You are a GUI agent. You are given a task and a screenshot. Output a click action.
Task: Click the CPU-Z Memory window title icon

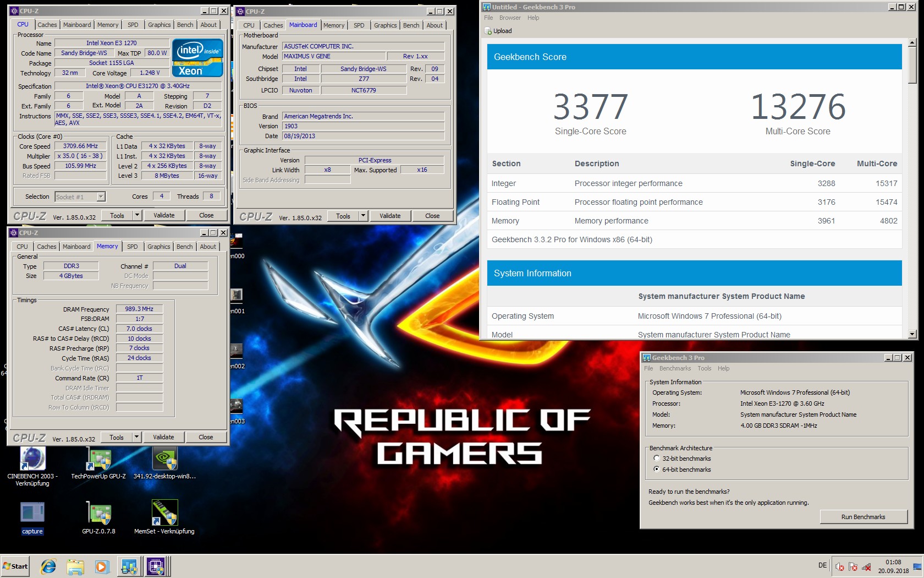point(14,233)
